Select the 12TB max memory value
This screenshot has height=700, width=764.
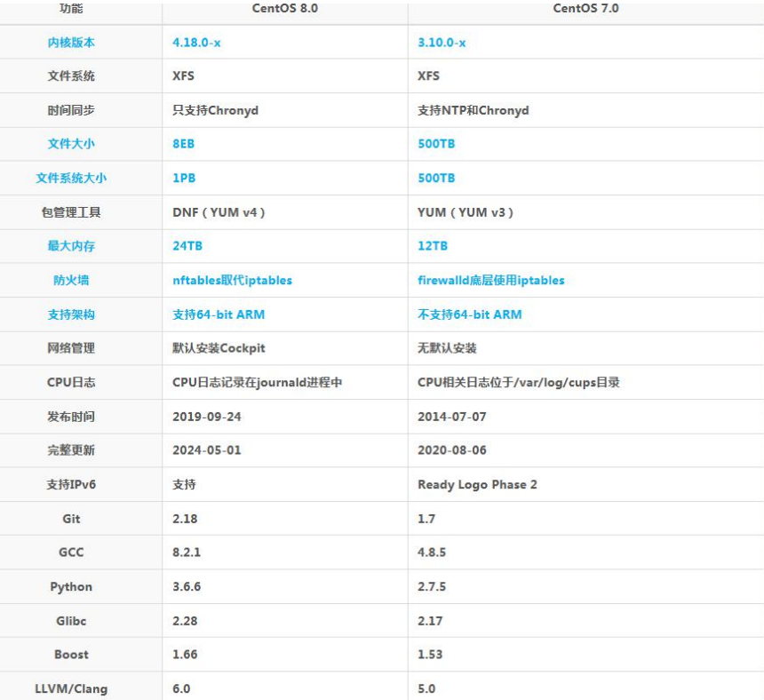coord(433,246)
